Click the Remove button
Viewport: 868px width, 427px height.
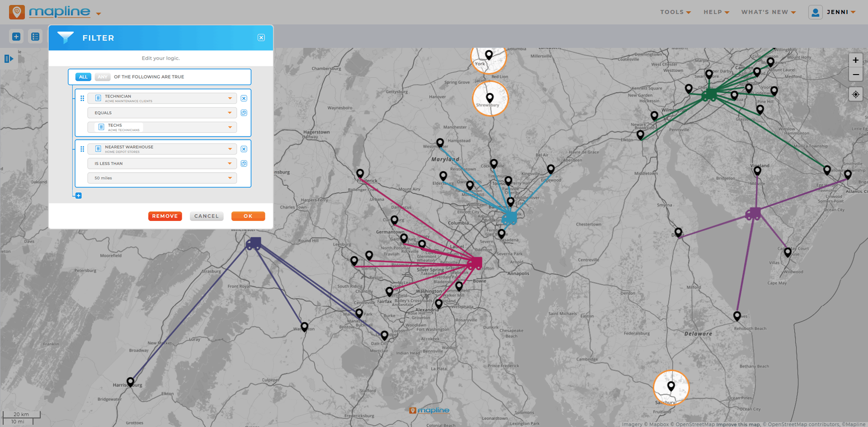(x=165, y=216)
